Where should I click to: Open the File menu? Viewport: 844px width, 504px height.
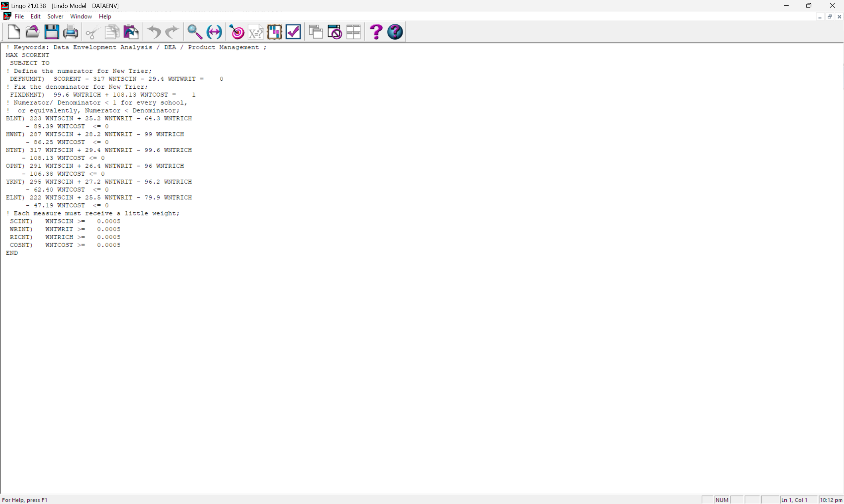[x=19, y=16]
